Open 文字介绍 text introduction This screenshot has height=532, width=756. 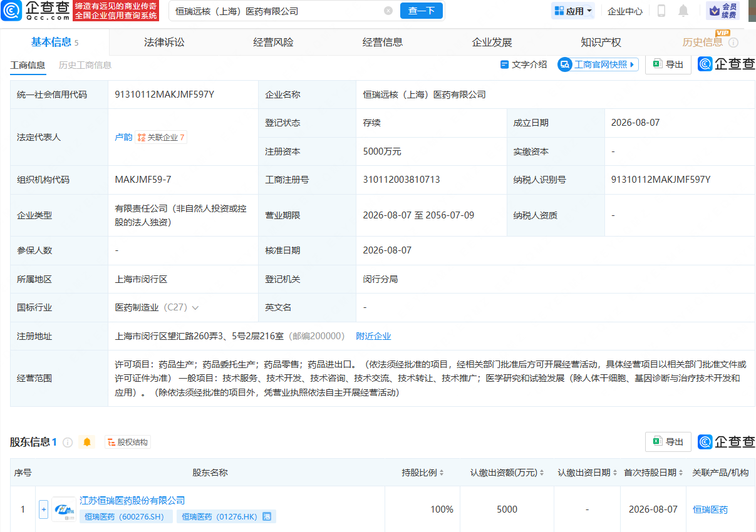[x=524, y=64]
